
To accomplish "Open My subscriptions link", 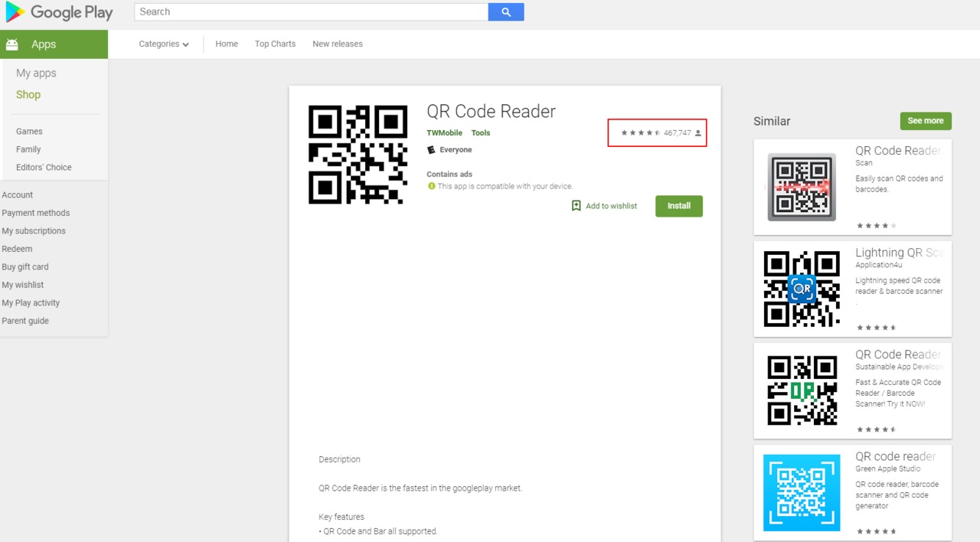I will (34, 231).
